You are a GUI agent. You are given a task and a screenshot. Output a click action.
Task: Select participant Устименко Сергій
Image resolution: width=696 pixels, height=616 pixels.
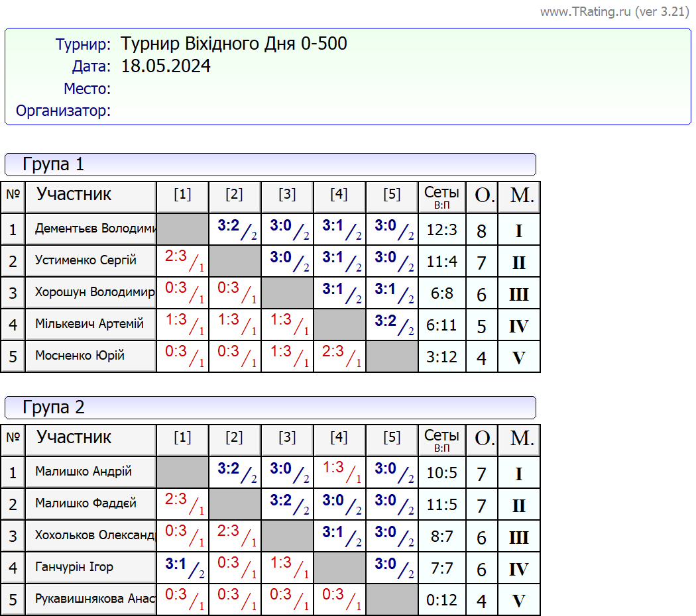tap(86, 260)
